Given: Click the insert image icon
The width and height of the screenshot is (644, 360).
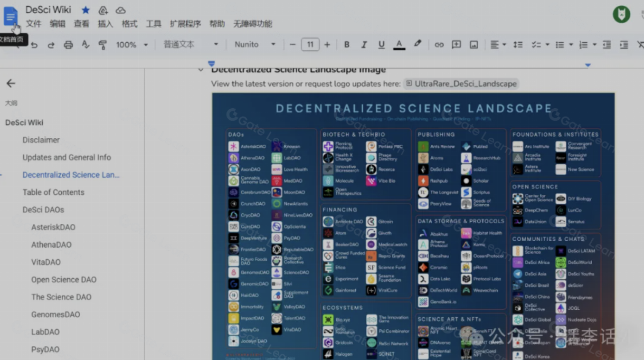Looking at the screenshot, I should [473, 45].
